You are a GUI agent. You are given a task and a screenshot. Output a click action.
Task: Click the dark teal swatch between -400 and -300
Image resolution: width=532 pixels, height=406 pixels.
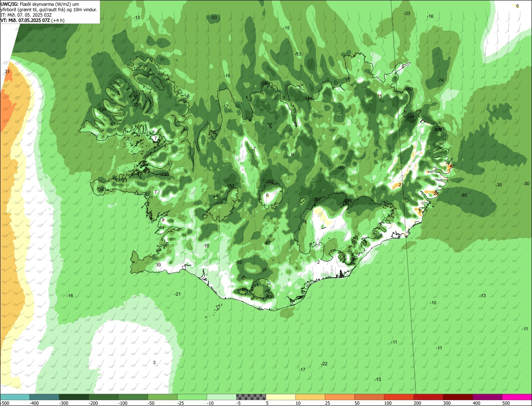tap(44, 397)
